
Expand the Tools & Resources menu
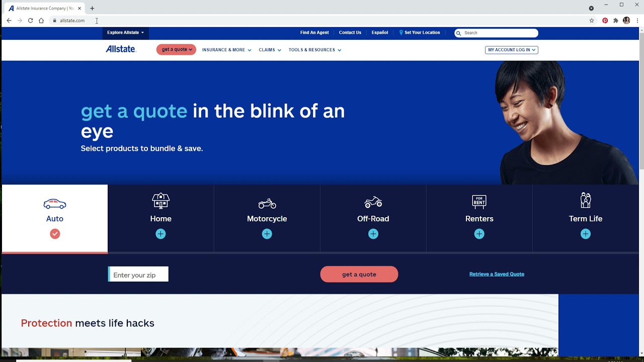click(315, 50)
